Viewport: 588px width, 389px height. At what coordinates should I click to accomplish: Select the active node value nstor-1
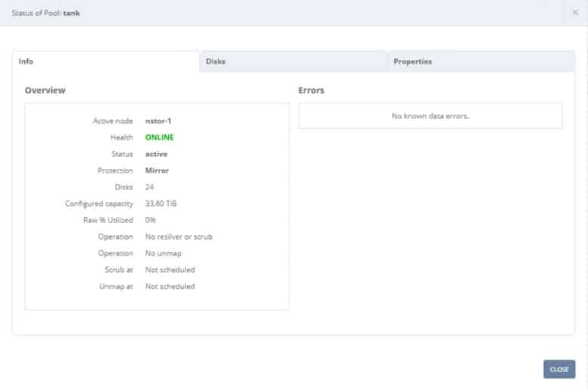(x=158, y=121)
